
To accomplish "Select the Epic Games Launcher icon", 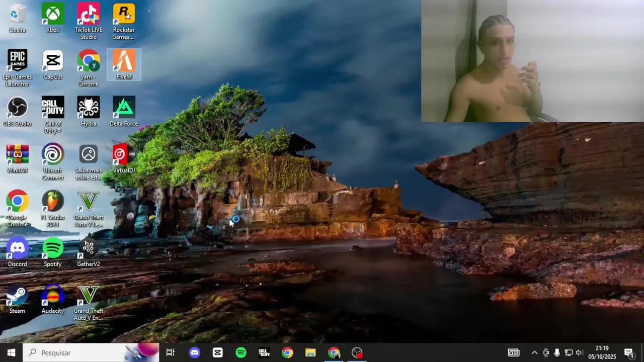I will pyautogui.click(x=17, y=68).
